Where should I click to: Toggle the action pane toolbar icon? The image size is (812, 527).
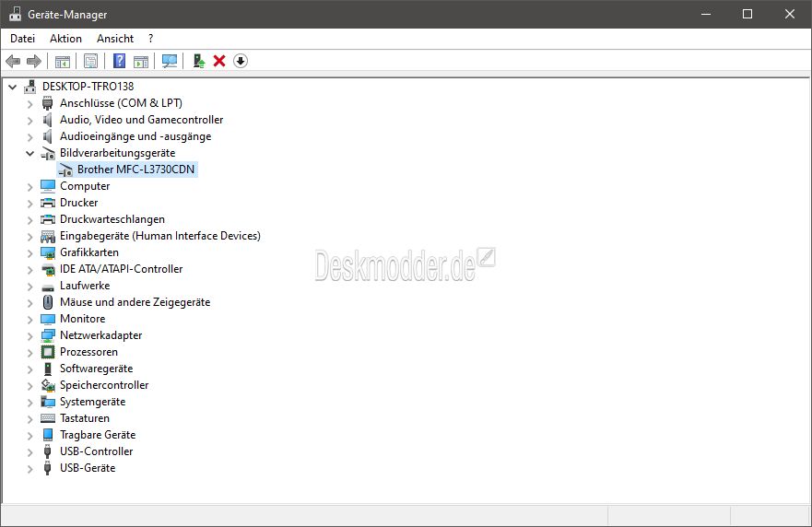click(141, 61)
